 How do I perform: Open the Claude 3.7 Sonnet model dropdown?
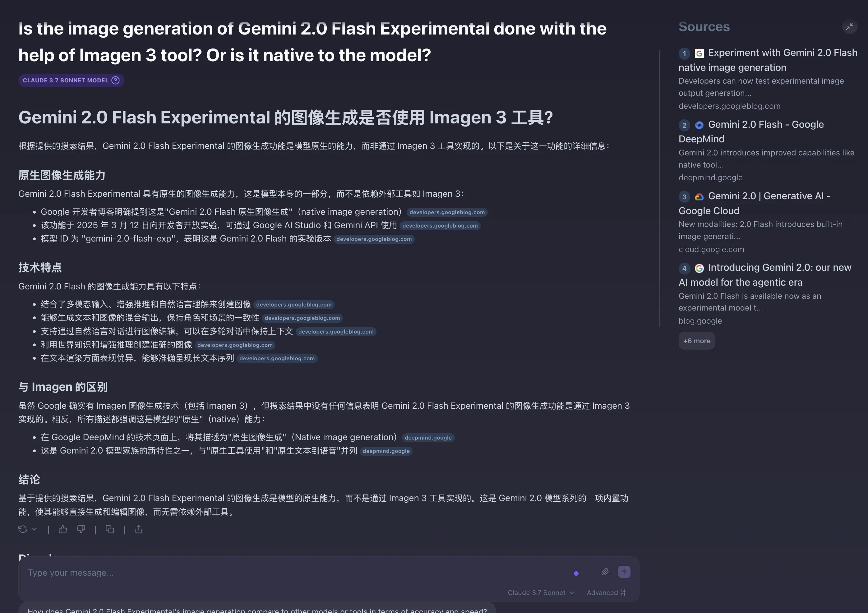(x=541, y=592)
